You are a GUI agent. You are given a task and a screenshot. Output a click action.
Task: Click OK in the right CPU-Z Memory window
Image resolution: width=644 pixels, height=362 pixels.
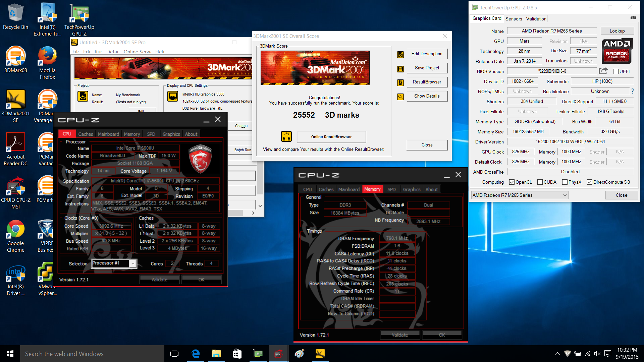pos(442,335)
